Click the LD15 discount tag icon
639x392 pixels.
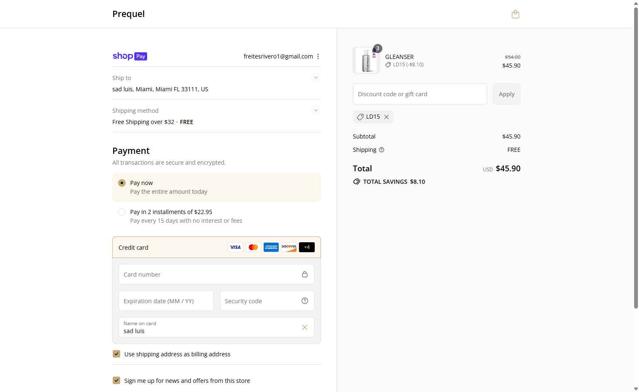click(x=360, y=117)
